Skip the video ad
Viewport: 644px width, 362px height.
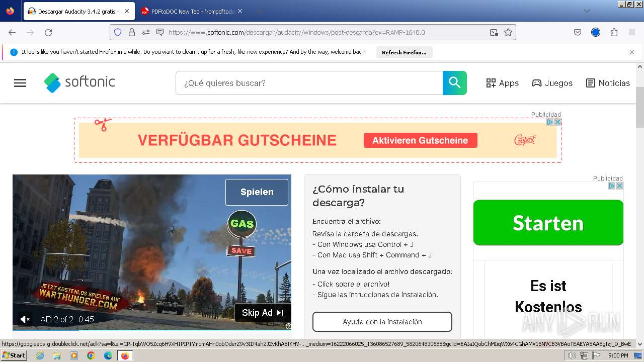[263, 313]
